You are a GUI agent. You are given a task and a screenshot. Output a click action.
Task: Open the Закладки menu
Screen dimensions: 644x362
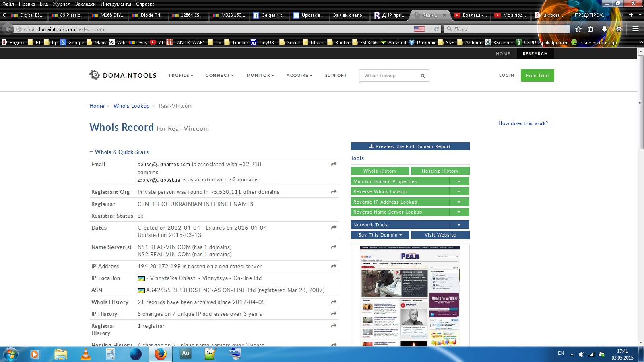point(85,4)
